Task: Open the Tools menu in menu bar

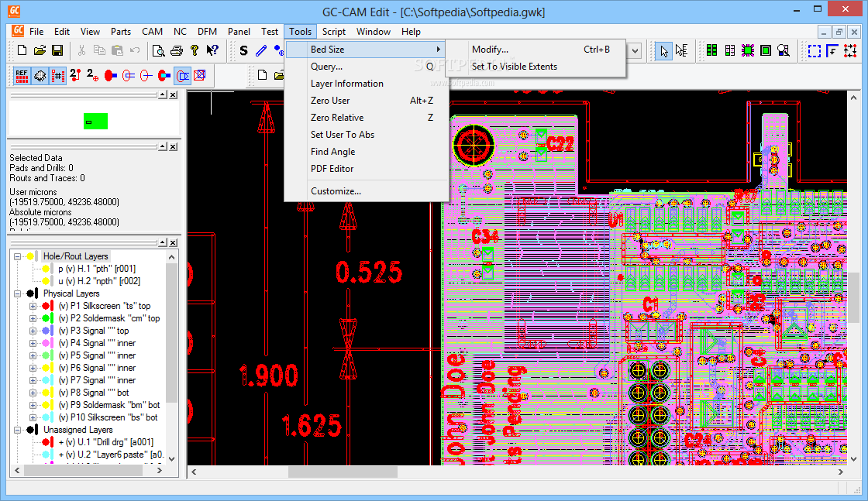Action: click(x=300, y=32)
